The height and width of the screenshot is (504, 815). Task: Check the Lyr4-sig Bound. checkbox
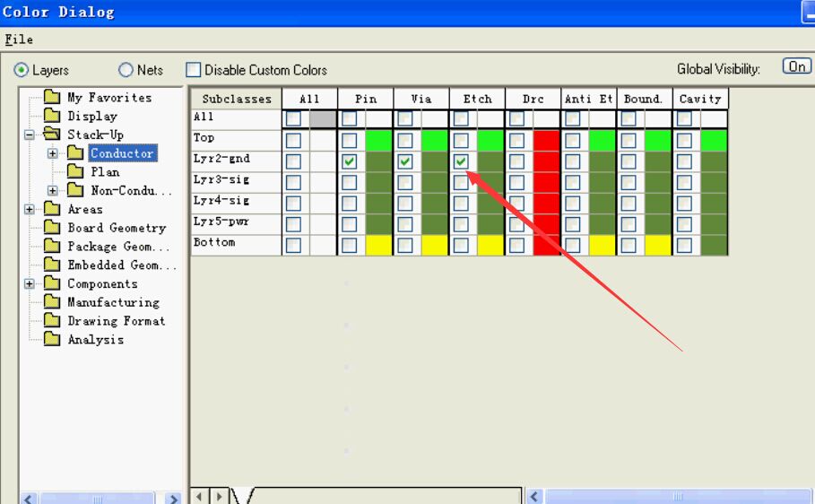629,204
